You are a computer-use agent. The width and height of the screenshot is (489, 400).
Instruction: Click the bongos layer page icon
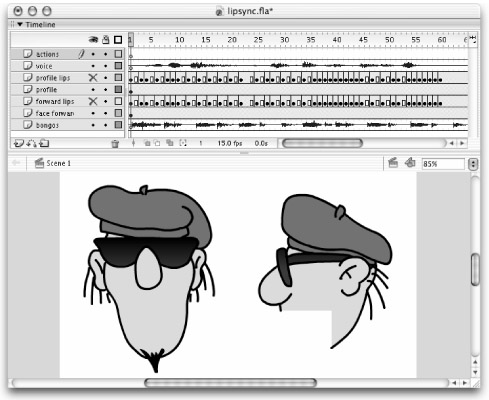pyautogui.click(x=28, y=125)
